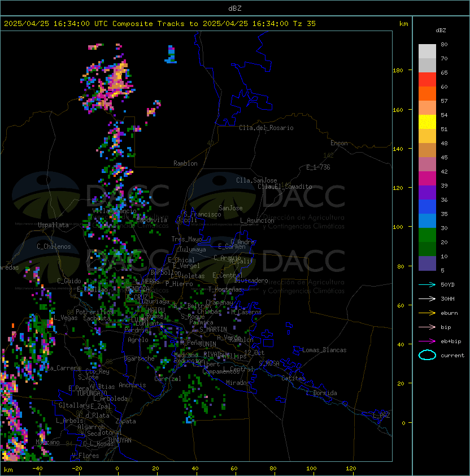Click the 'S_Francisco' place label
This screenshot has height=476, width=470.
(x=202, y=214)
